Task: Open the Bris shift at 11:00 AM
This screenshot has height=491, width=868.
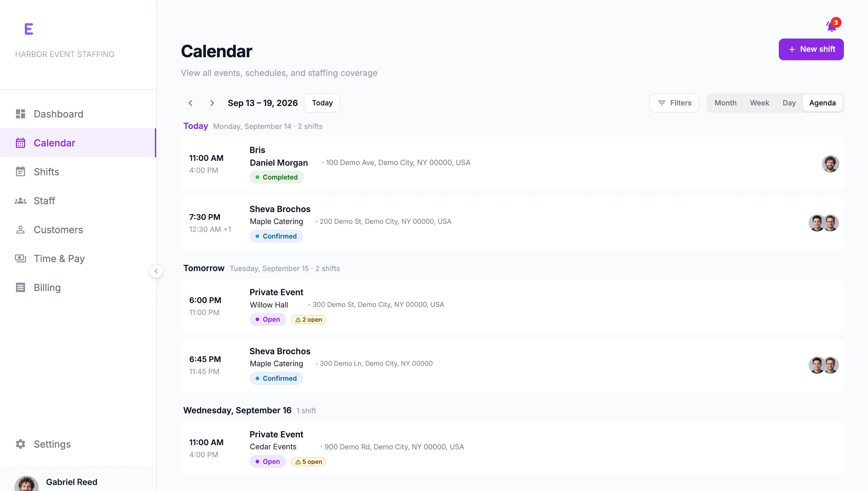Action: click(x=512, y=164)
